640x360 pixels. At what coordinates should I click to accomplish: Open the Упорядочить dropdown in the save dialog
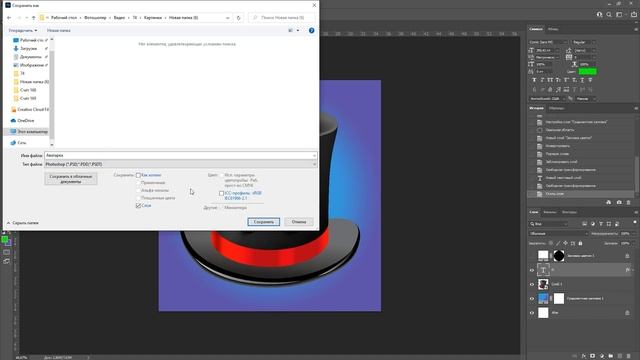point(22,31)
